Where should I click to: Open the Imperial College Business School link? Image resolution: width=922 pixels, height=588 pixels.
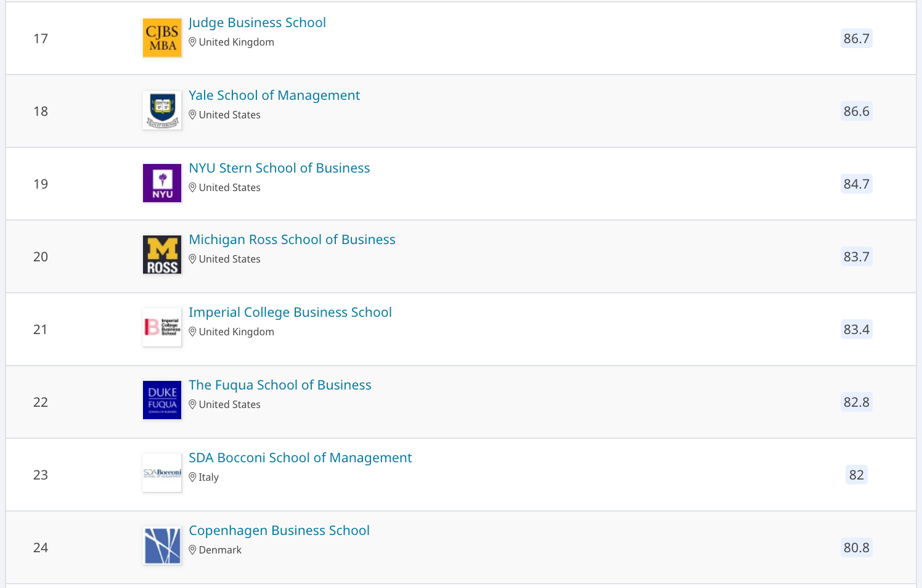click(290, 312)
